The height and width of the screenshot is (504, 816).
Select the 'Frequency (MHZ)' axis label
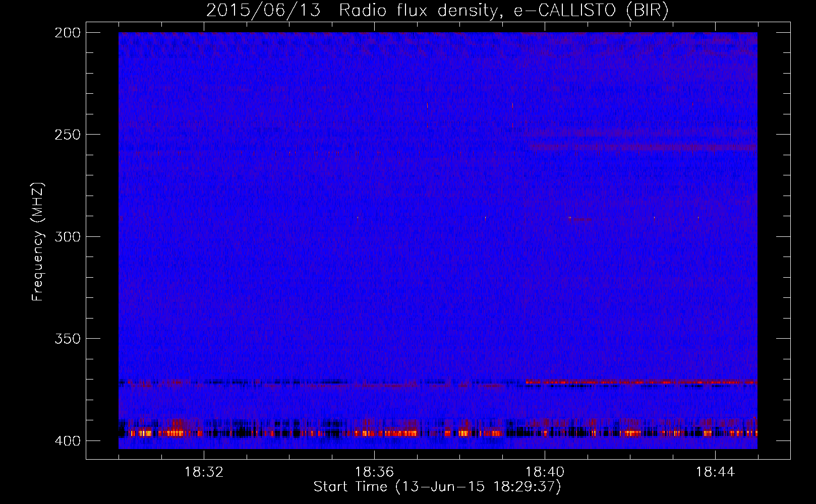point(38,241)
